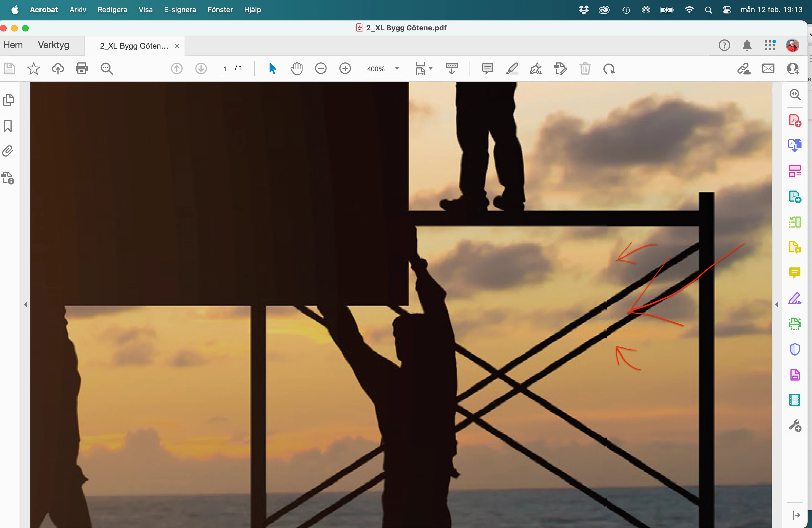Image resolution: width=812 pixels, height=528 pixels.
Task: Open the Bookmarks side panel
Action: pyautogui.click(x=8, y=126)
